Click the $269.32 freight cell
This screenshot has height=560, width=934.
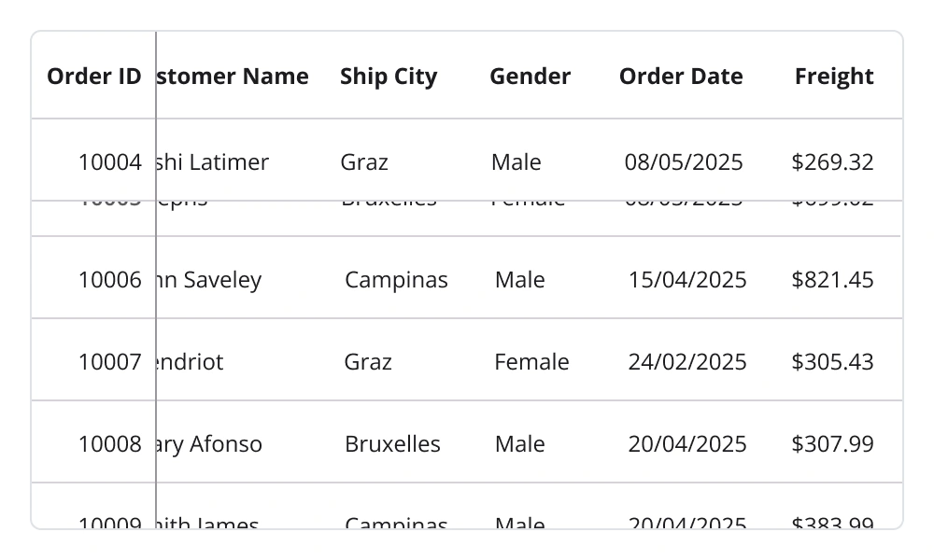pos(832,162)
